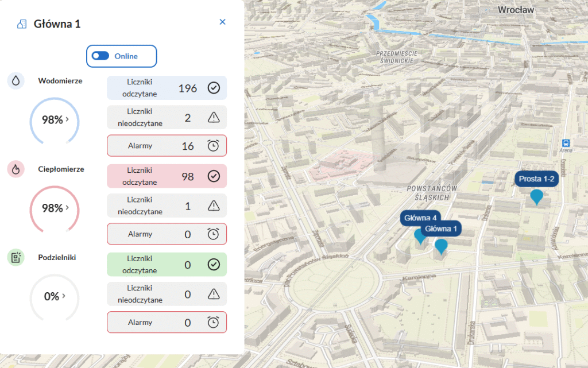Screen dimensions: 588x368
Task: Click the flame Ciepłomierze icon
Action: click(x=16, y=169)
